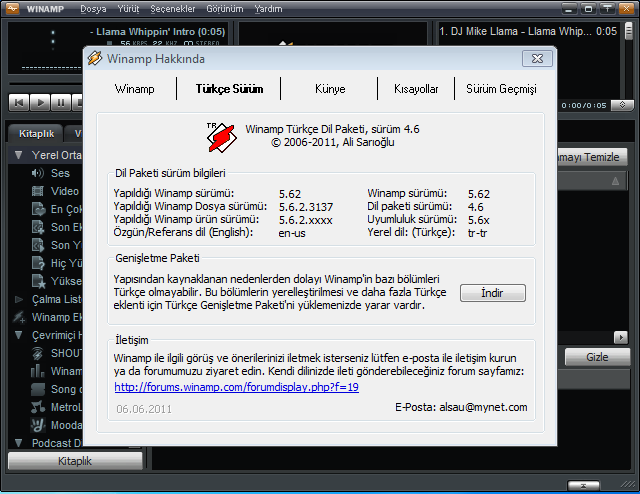Screen dimensions: 640x494
Task: Click the pause button
Action: (61, 102)
